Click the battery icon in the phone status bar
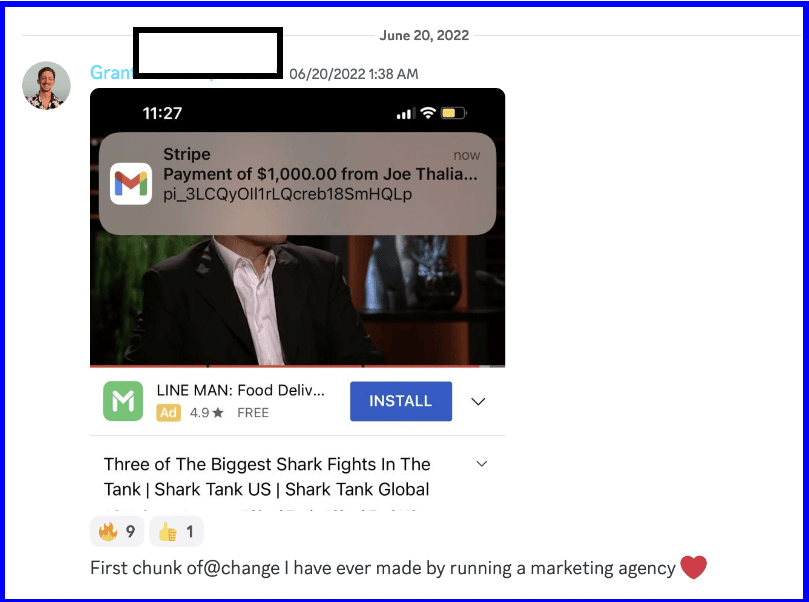Screen dimensions: 809x602 coord(454,113)
